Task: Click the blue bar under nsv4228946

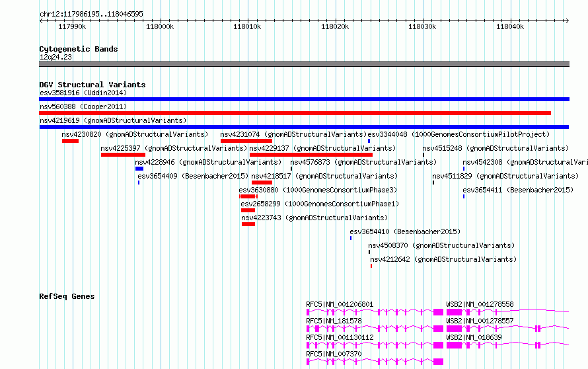Action: pos(139,169)
